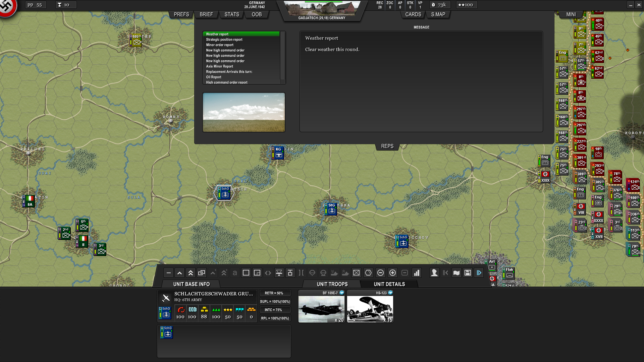
Task: Open the STATS tab
Action: coord(232,14)
